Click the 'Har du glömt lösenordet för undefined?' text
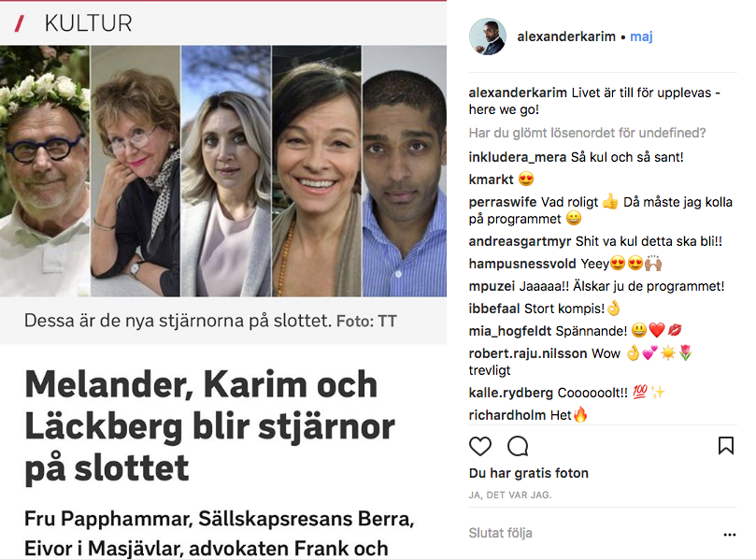 tap(587, 133)
